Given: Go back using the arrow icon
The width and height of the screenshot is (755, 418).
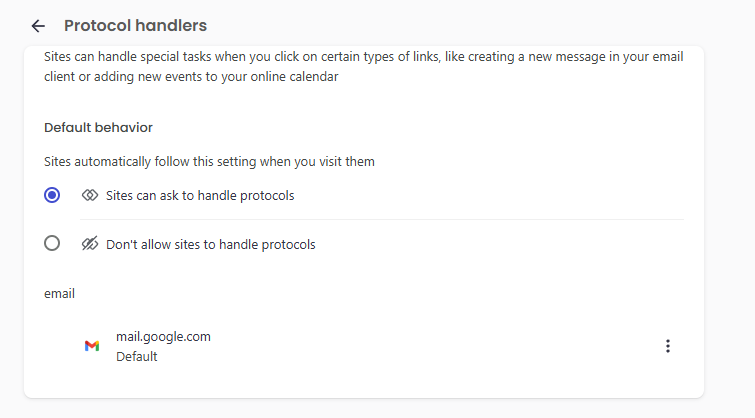Looking at the screenshot, I should tap(38, 26).
